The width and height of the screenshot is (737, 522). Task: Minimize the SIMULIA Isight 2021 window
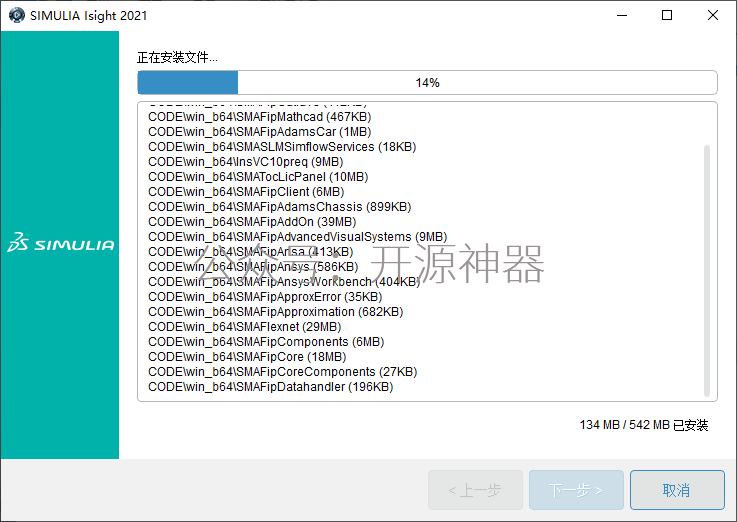[x=622, y=16]
